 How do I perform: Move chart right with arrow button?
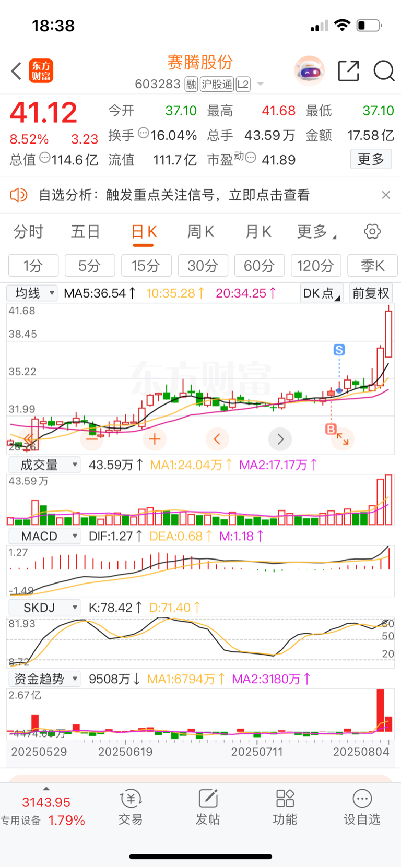280,439
